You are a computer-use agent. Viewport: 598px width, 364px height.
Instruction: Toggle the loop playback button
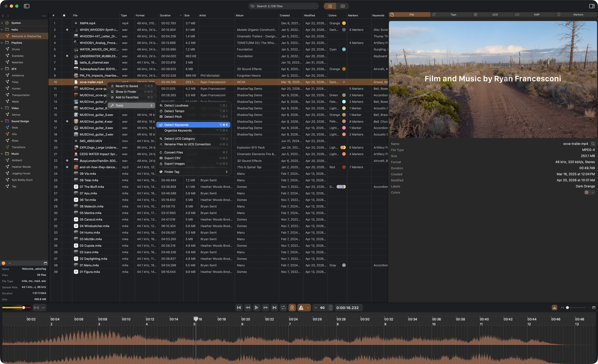click(x=283, y=308)
